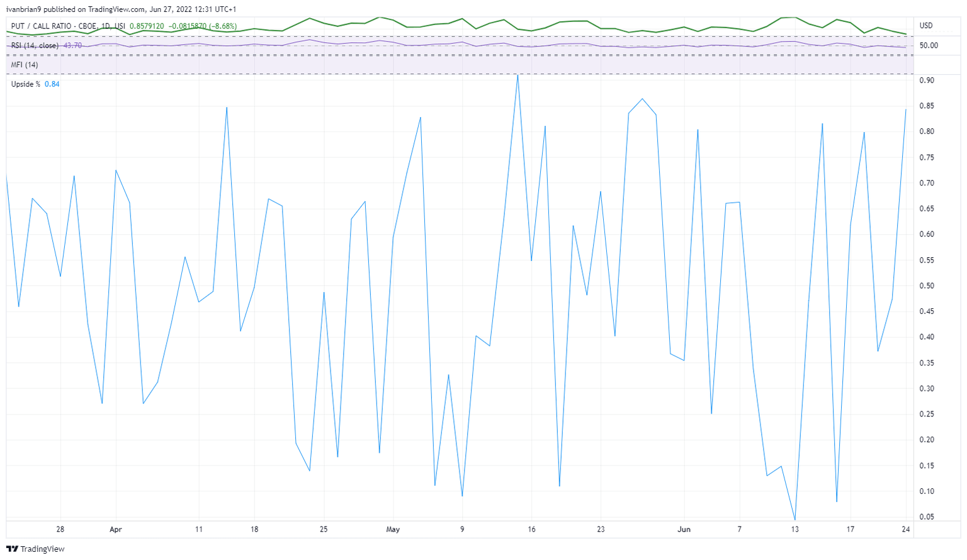This screenshot has width=967, height=560.
Task: Click the Apr label on time axis
Action: click(x=115, y=529)
